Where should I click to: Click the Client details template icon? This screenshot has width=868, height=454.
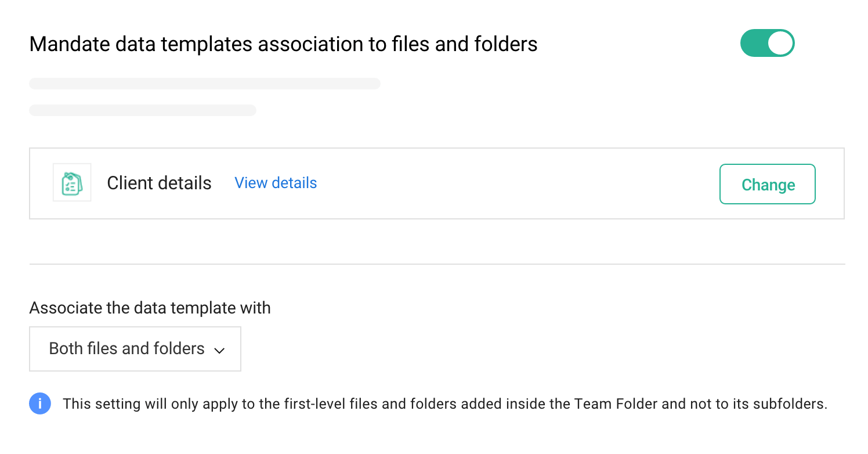coord(72,183)
